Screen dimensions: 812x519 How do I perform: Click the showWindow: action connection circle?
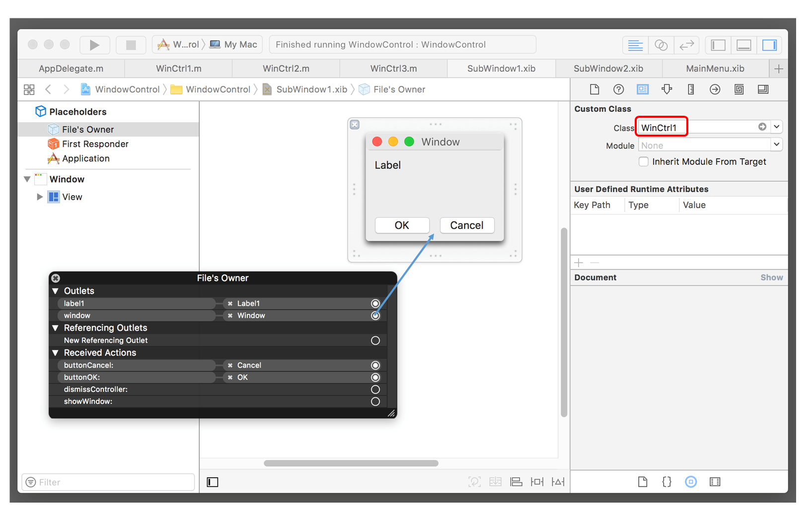click(375, 402)
